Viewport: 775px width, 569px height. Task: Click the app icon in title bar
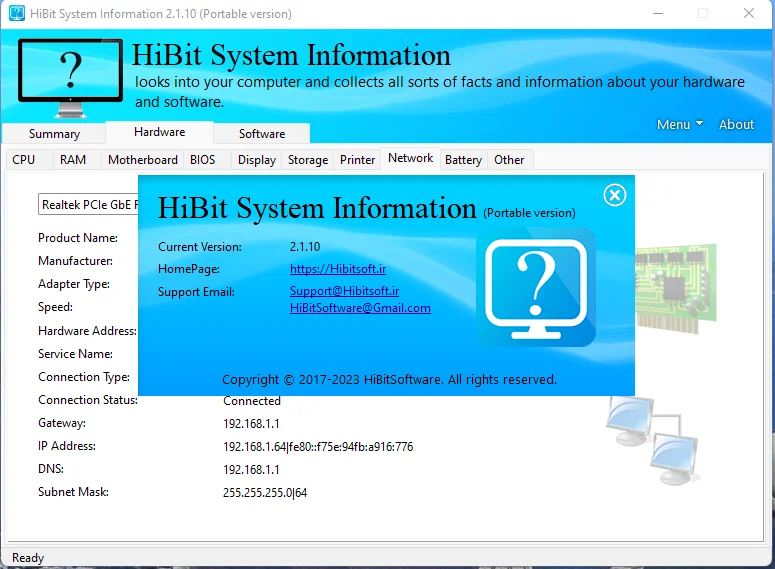(16, 13)
